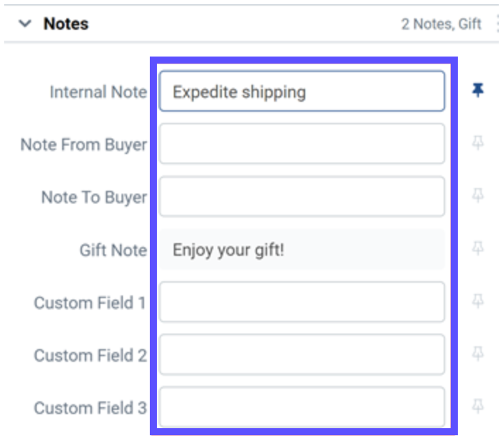Unpin the Internal Note field
Viewport: 503px width, 448px height.
point(478,90)
